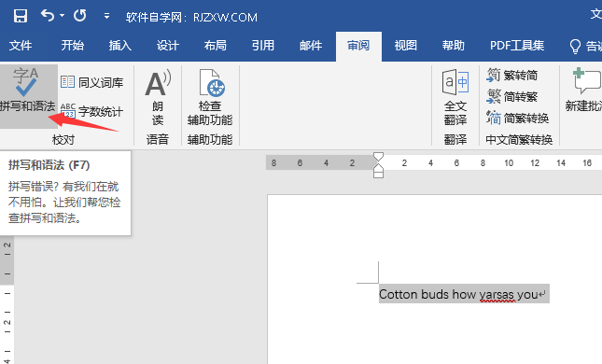This screenshot has width=602, height=364.
Task: Click the Save icon in quick access toolbar
Action: [x=20, y=16]
